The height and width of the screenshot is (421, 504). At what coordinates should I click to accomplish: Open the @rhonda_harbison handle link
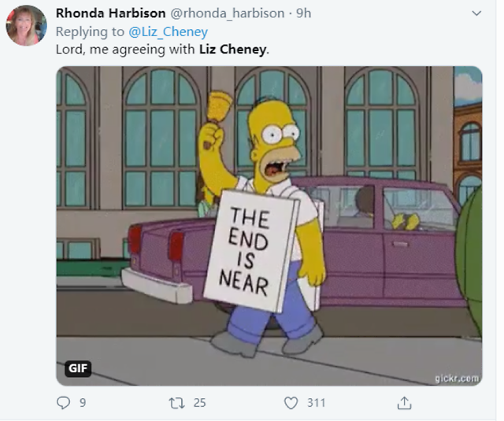pos(228,13)
